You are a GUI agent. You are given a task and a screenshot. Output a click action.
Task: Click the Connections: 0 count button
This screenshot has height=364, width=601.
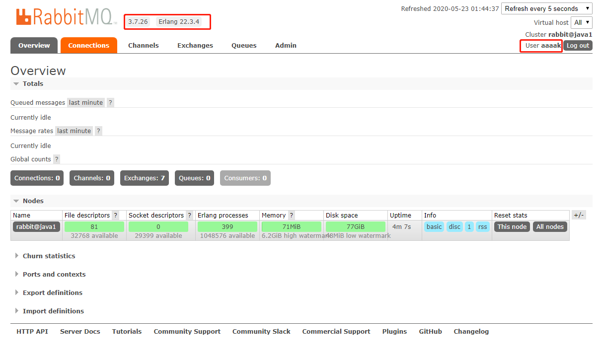pyautogui.click(x=37, y=178)
